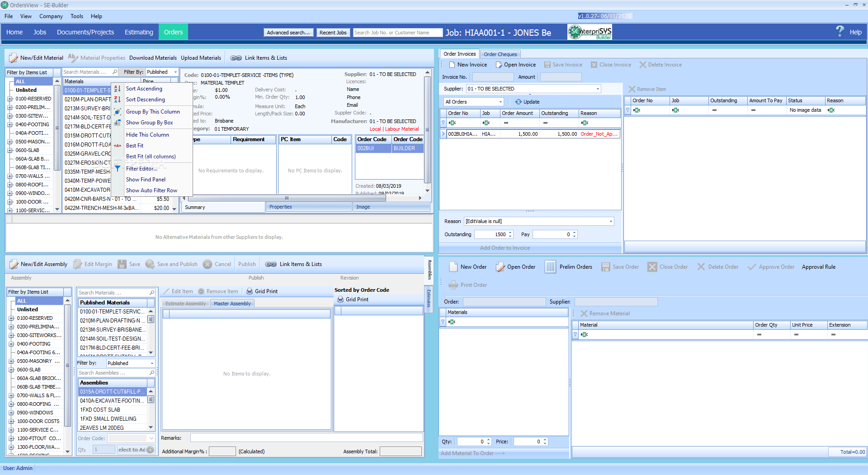This screenshot has height=475, width=868.
Task: Click the Help question mark icon
Action: [840, 31]
